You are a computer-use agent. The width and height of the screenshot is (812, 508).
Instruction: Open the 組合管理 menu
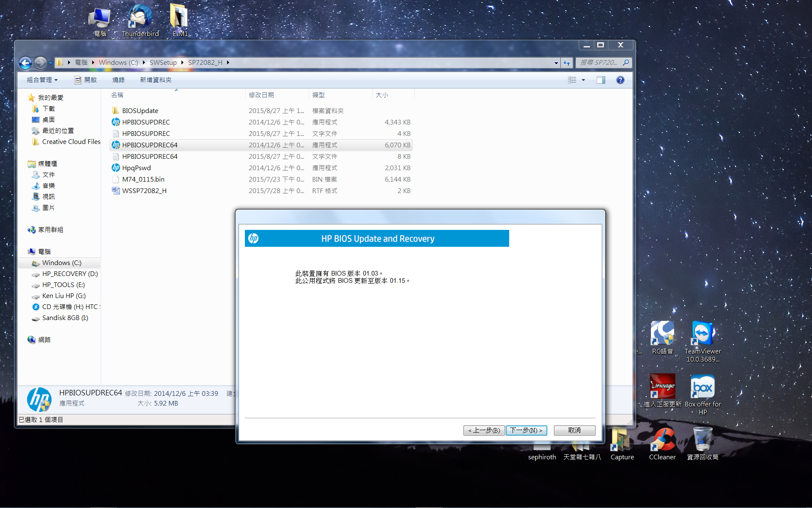[x=42, y=80]
